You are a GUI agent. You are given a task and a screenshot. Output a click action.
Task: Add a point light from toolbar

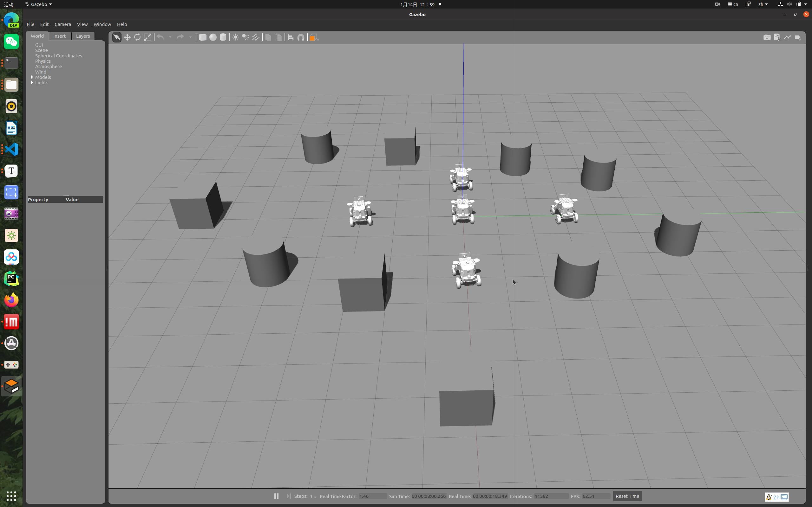tap(236, 37)
